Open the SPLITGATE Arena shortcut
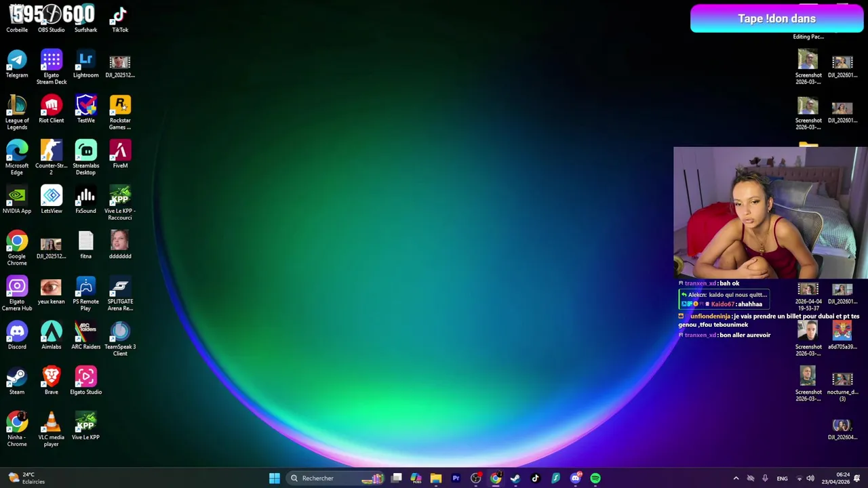 pyautogui.click(x=120, y=294)
